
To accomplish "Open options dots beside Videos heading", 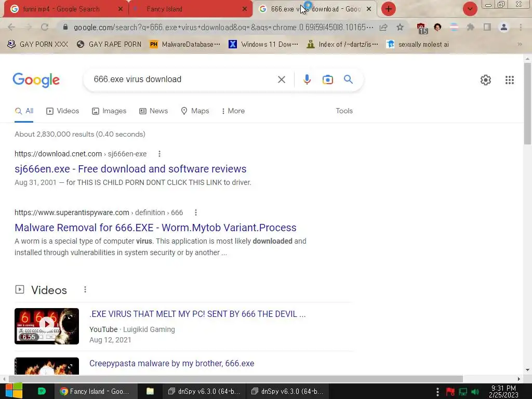I will (x=85, y=290).
